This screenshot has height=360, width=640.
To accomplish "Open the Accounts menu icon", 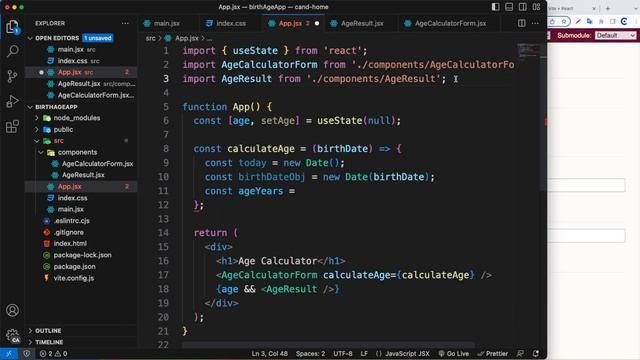I will 12,311.
